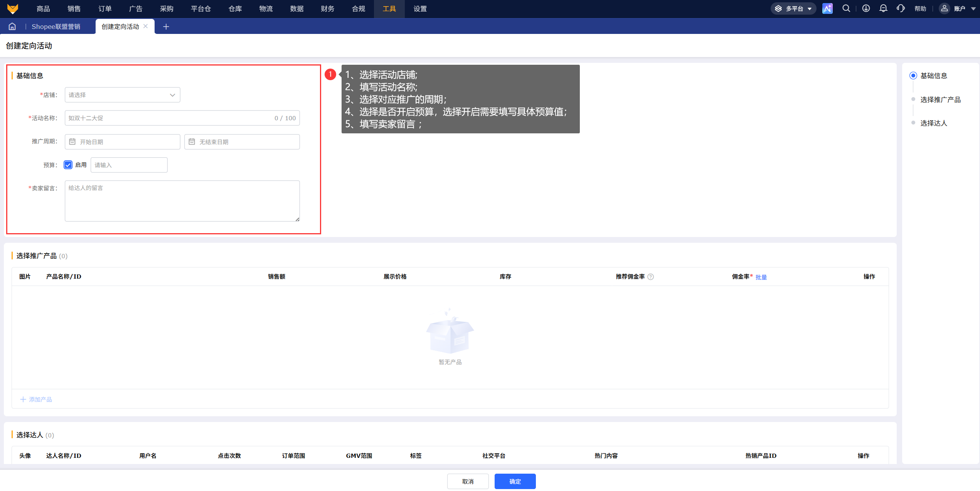Image resolution: width=980 pixels, height=491 pixels.
Task: Click the 帮助 link
Action: tap(920, 8)
